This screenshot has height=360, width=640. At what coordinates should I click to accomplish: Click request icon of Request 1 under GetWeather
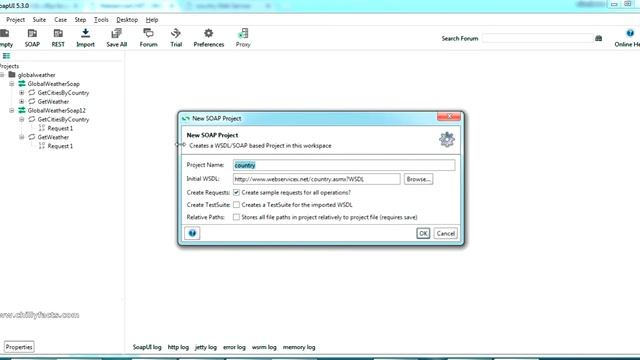click(42, 146)
